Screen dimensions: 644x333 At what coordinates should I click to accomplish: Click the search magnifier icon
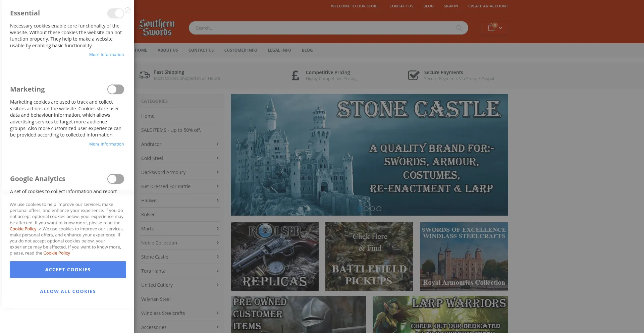point(459,28)
